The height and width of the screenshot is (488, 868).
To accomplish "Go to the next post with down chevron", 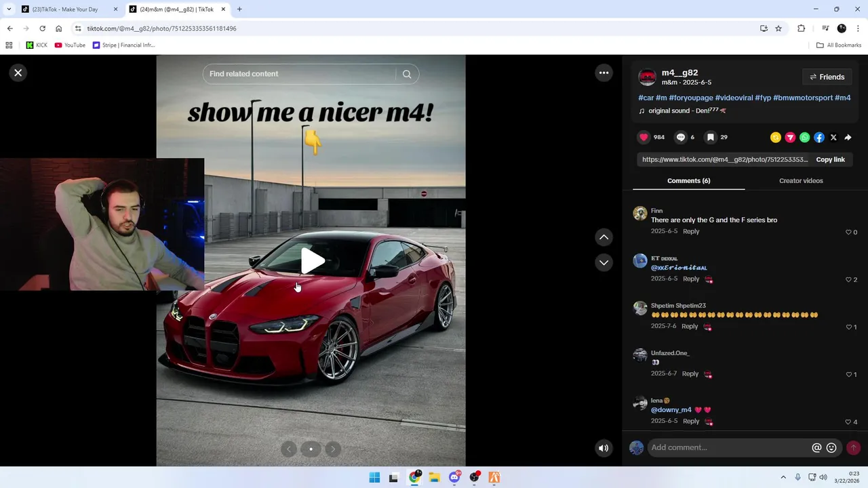I will [x=604, y=262].
